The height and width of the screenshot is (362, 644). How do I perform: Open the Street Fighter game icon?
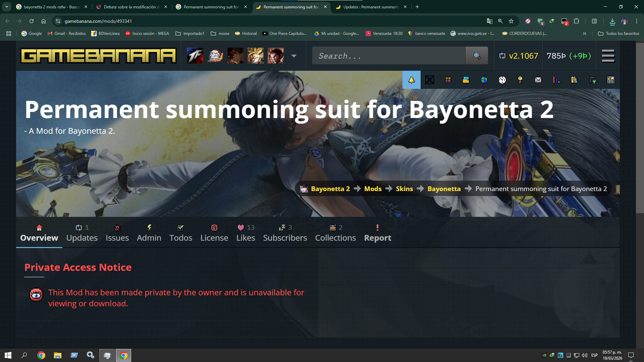(x=235, y=56)
